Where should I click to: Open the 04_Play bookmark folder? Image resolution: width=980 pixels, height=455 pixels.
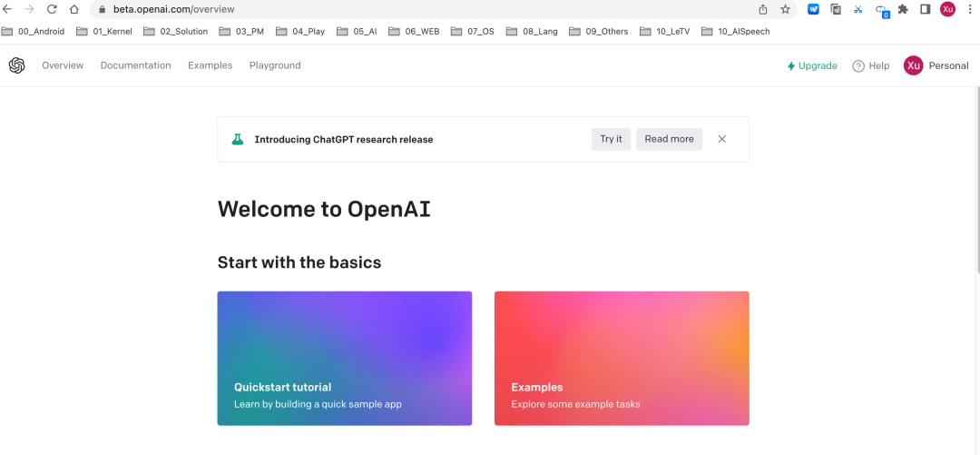300,31
